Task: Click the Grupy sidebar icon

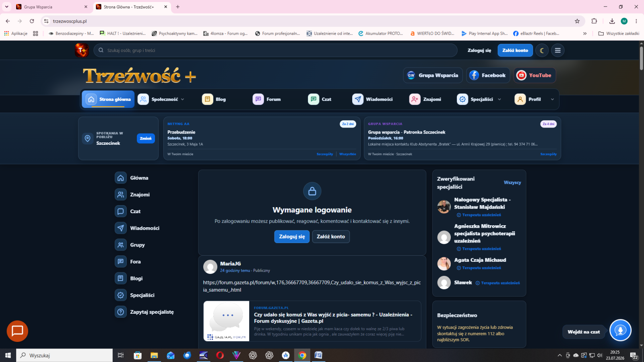Action: coord(121,245)
